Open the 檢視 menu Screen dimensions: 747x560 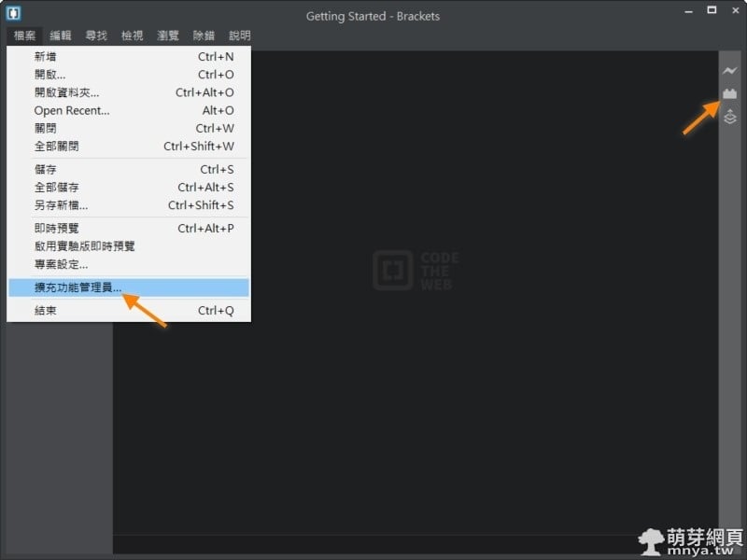pos(131,35)
